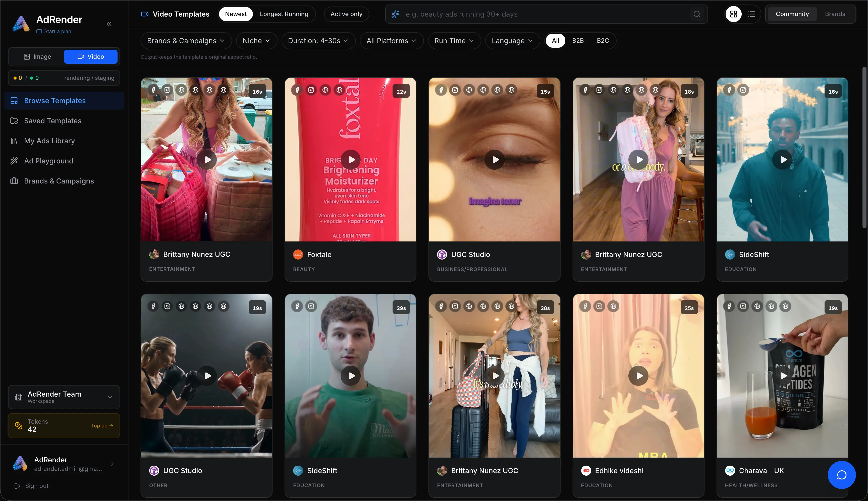This screenshot has width=868, height=501.
Task: Select the All audience filter
Action: [x=555, y=41]
